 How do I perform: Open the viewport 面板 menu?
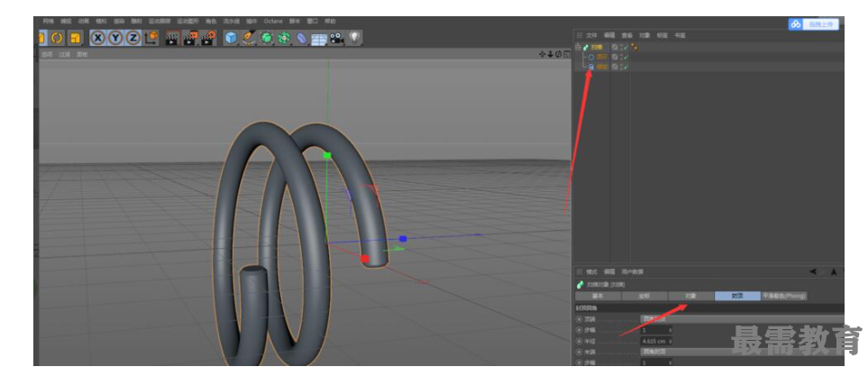coord(82,54)
